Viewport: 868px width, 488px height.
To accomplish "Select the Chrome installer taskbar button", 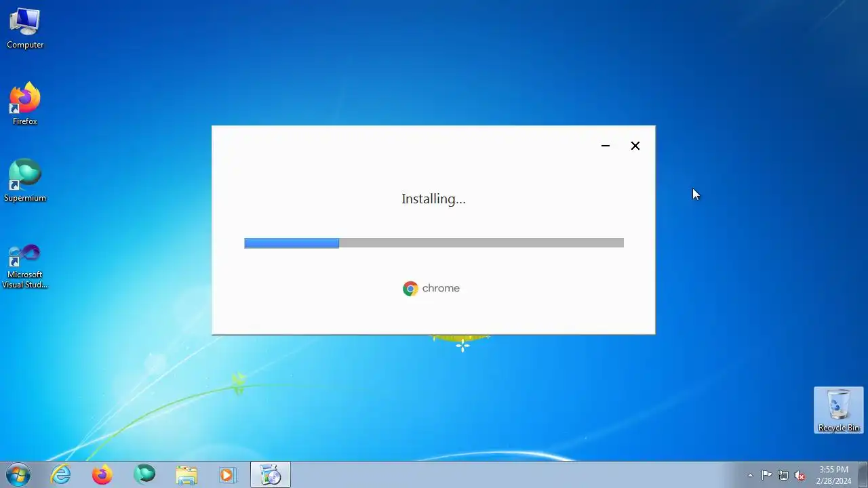I will pyautogui.click(x=271, y=474).
